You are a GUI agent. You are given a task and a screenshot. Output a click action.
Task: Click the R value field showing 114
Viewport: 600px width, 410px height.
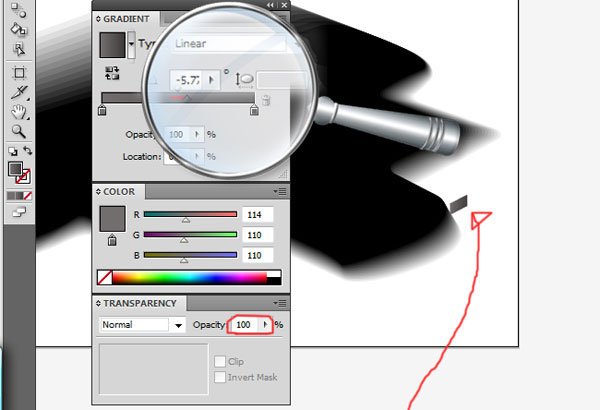tap(258, 215)
